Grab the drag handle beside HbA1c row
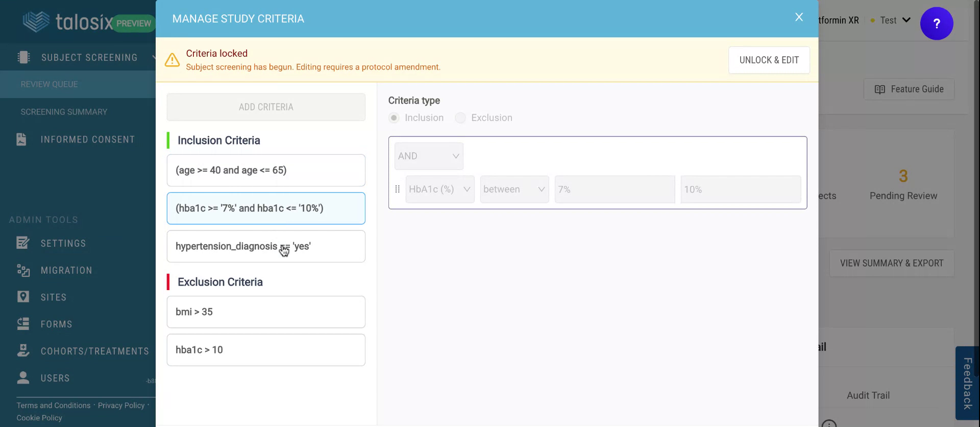 (x=397, y=189)
